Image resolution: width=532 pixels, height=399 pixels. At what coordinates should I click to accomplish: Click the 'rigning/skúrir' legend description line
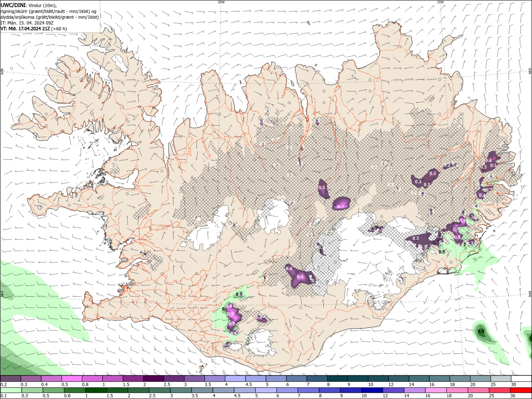point(49,11)
